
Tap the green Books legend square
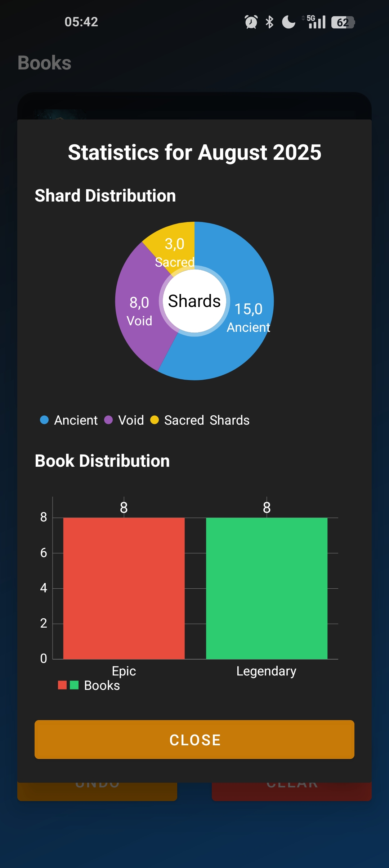coord(74,685)
